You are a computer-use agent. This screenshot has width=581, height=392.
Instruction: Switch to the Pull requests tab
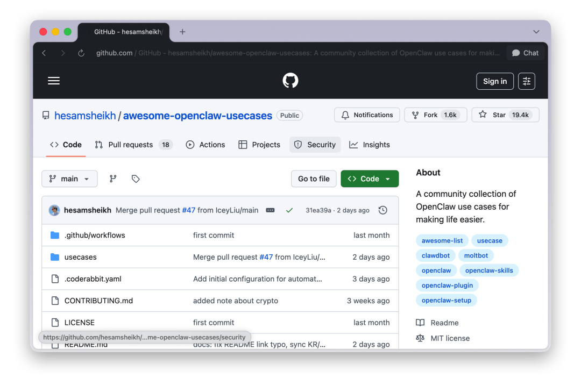pos(133,145)
